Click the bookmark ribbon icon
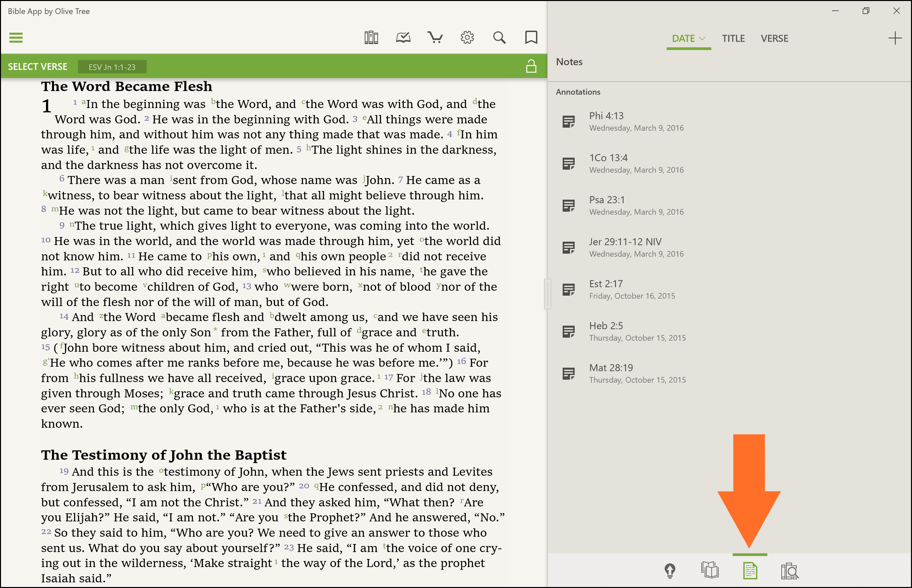Screen dimensions: 912x588 pyautogui.click(x=531, y=38)
